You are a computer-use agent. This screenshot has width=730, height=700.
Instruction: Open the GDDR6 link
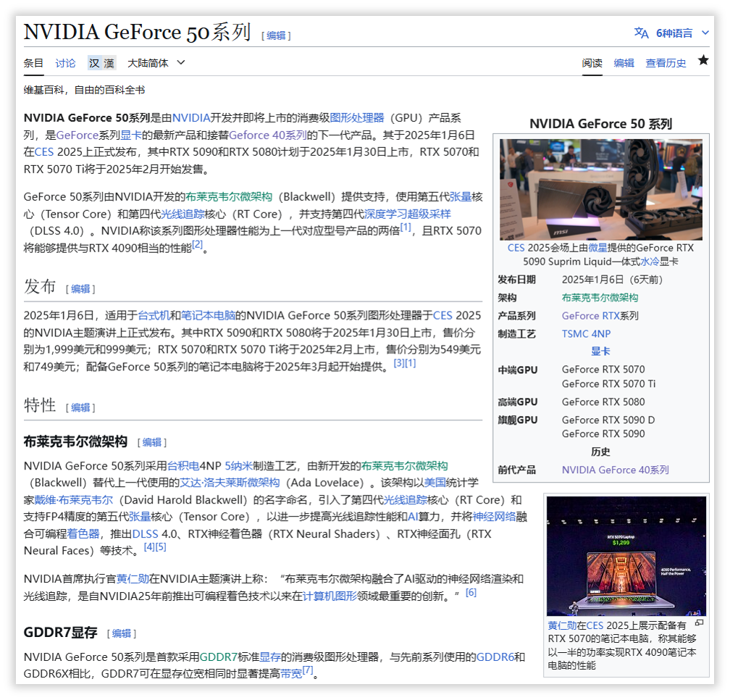tap(495, 657)
